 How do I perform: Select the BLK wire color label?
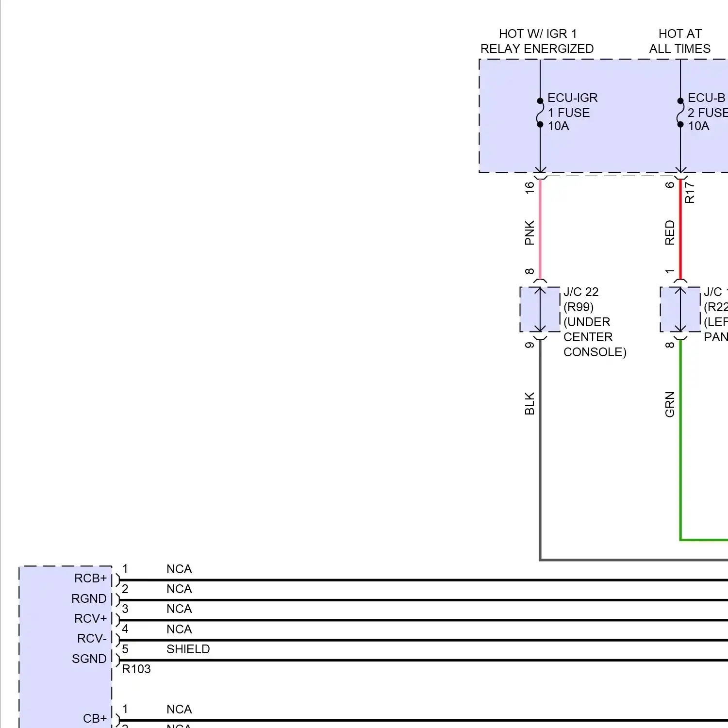click(x=529, y=404)
